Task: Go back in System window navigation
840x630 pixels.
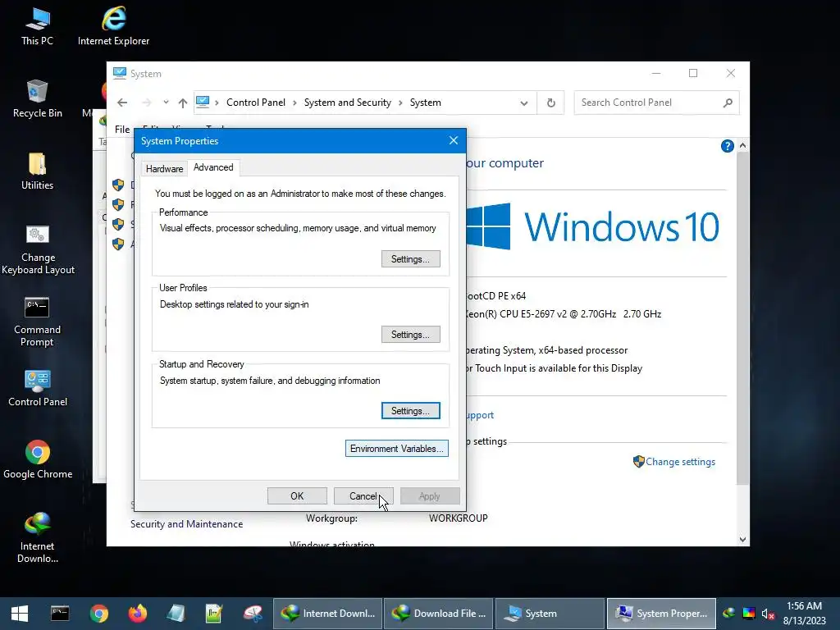Action: coord(122,103)
